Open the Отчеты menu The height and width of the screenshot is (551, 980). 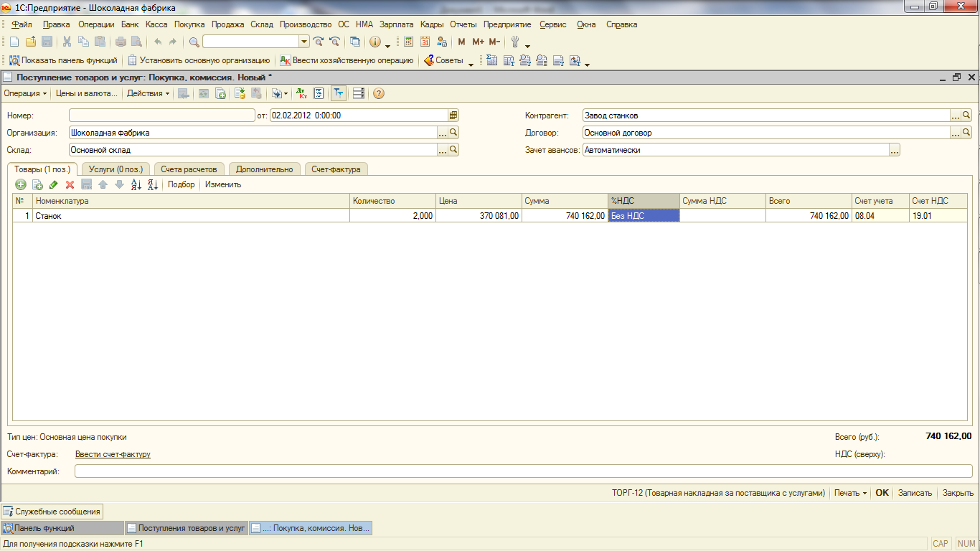(463, 24)
